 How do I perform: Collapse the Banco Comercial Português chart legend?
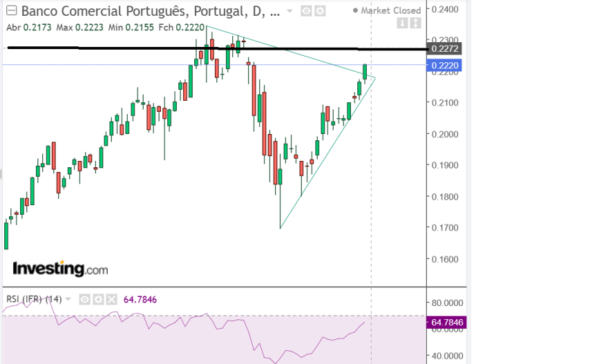coord(12,10)
